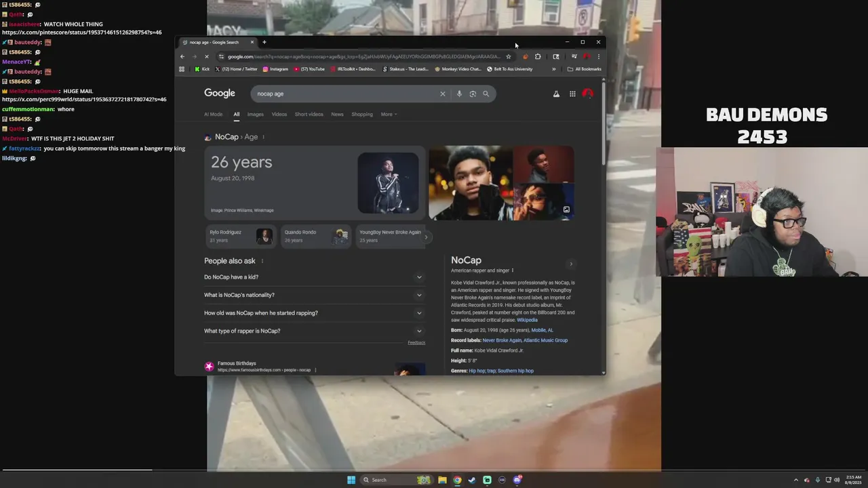Viewport: 868px width, 488px height.
Task: Open the Famous Birthdays search result
Action: point(237,363)
